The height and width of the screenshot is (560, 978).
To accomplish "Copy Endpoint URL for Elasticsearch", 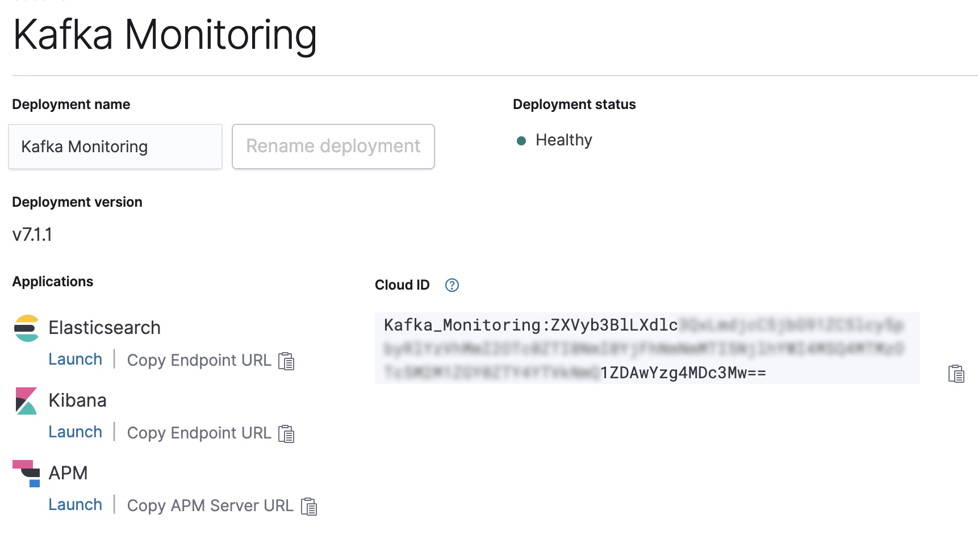I will [x=199, y=361].
